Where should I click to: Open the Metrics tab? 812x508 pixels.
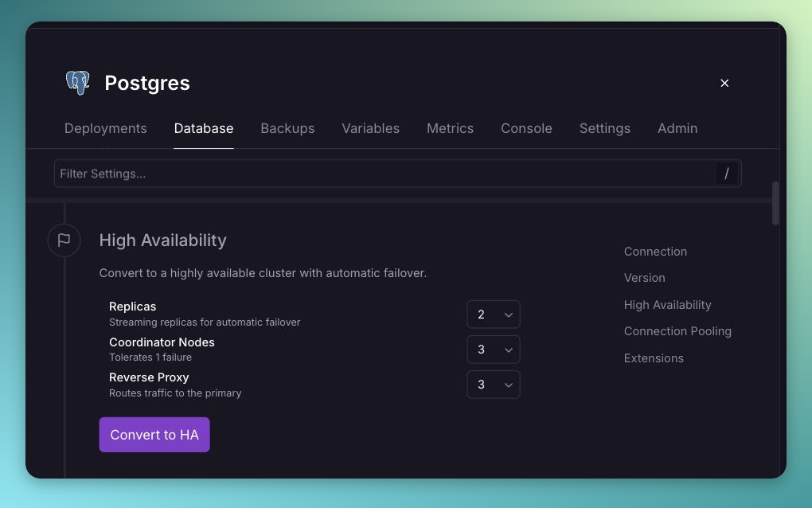coord(450,128)
